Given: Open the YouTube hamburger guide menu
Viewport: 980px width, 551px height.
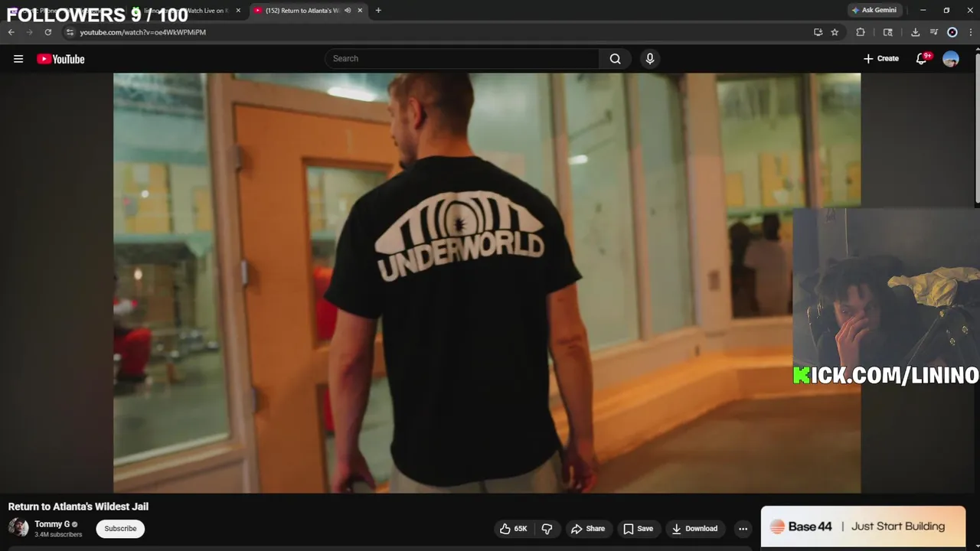Looking at the screenshot, I should [x=18, y=59].
